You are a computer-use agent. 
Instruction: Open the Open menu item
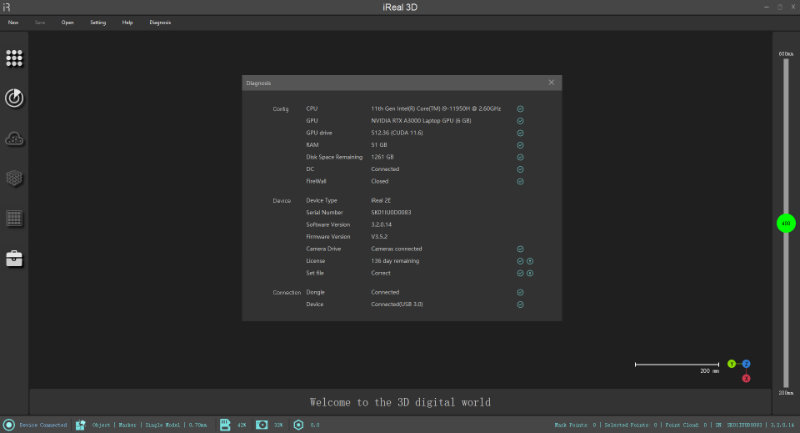click(x=67, y=22)
